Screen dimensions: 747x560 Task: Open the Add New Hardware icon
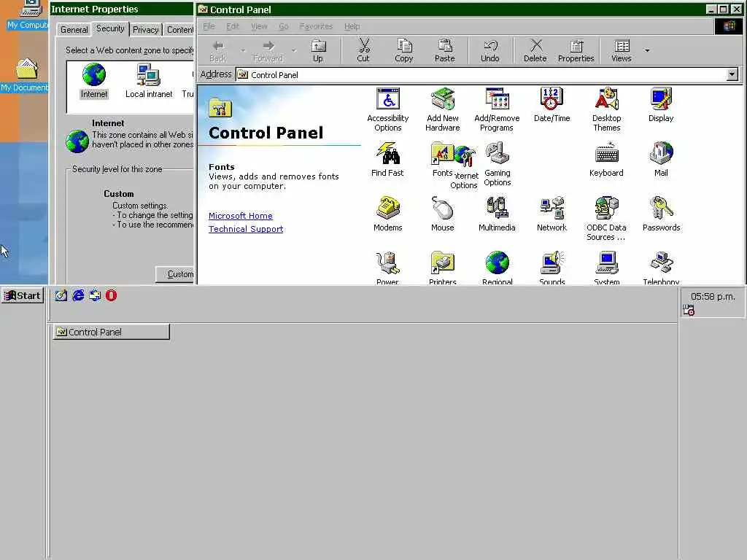point(443,109)
